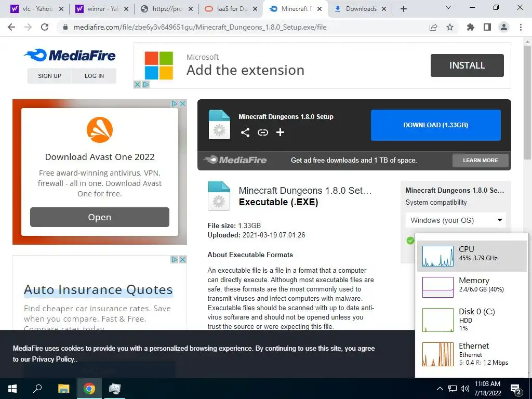Click Open on Avast ad

[x=99, y=217]
